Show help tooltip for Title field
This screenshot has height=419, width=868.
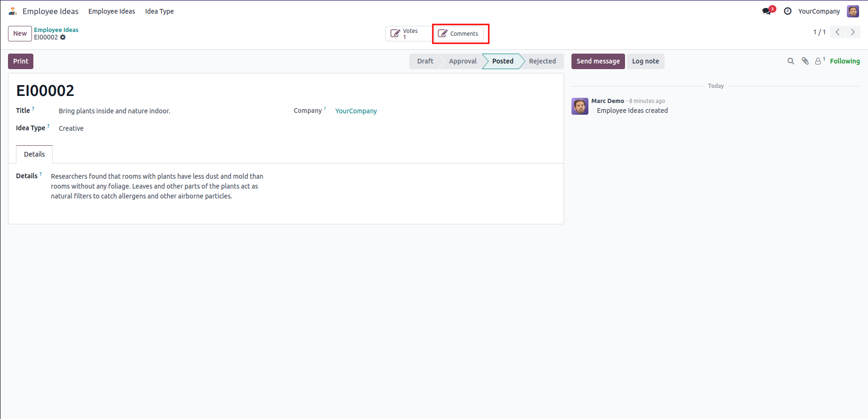click(33, 109)
